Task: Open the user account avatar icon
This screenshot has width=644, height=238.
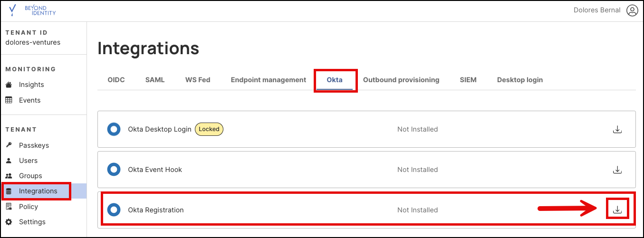Action: 632,10
